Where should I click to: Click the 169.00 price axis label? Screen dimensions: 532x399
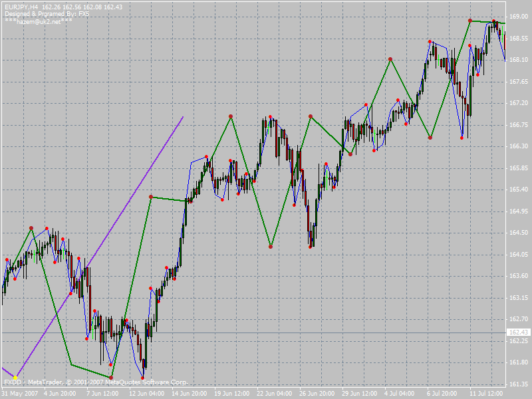pyautogui.click(x=519, y=17)
